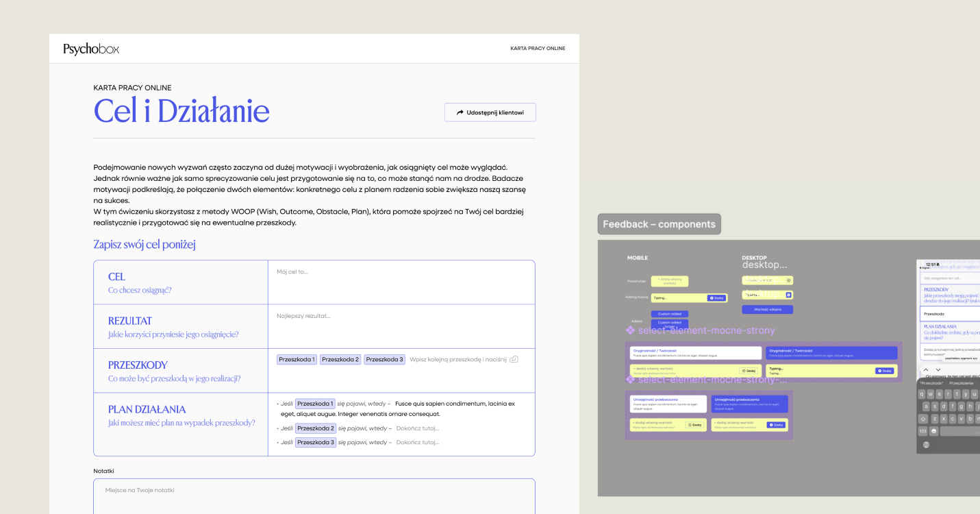Click the 'Fusce quis sapien' plan text
This screenshot has width=980, height=514.
click(x=397, y=409)
